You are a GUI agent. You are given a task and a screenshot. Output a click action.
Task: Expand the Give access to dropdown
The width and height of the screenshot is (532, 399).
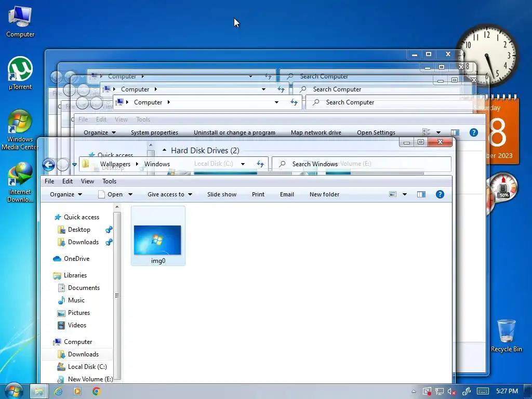170,194
